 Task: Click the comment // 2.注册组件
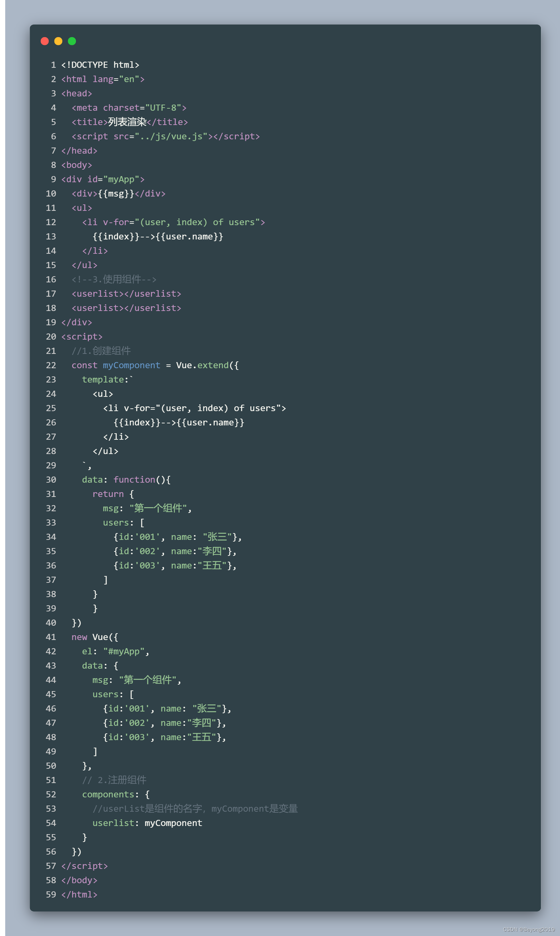[x=114, y=780]
